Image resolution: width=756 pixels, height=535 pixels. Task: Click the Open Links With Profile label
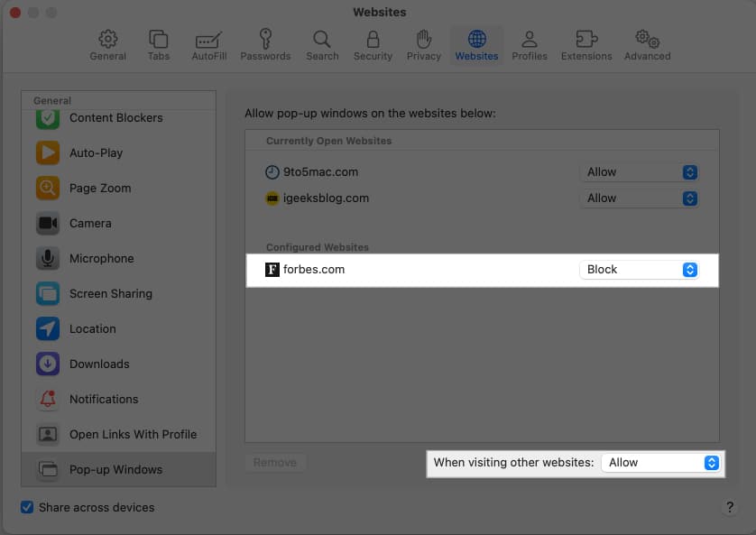coord(134,434)
